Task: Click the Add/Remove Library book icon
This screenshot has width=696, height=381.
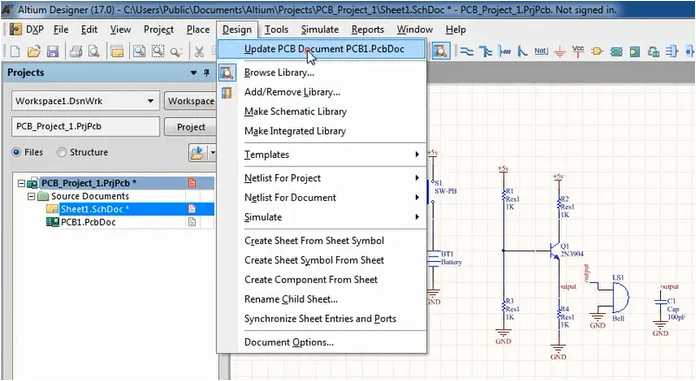Action: (x=227, y=92)
